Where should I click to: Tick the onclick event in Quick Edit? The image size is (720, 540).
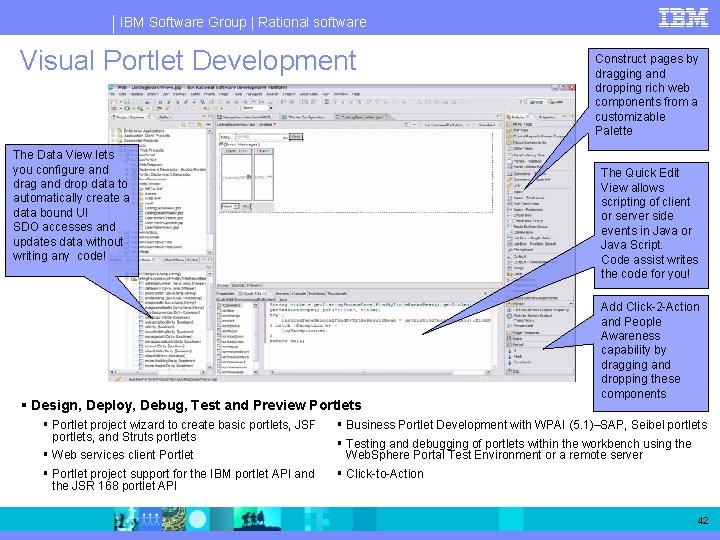click(219, 321)
